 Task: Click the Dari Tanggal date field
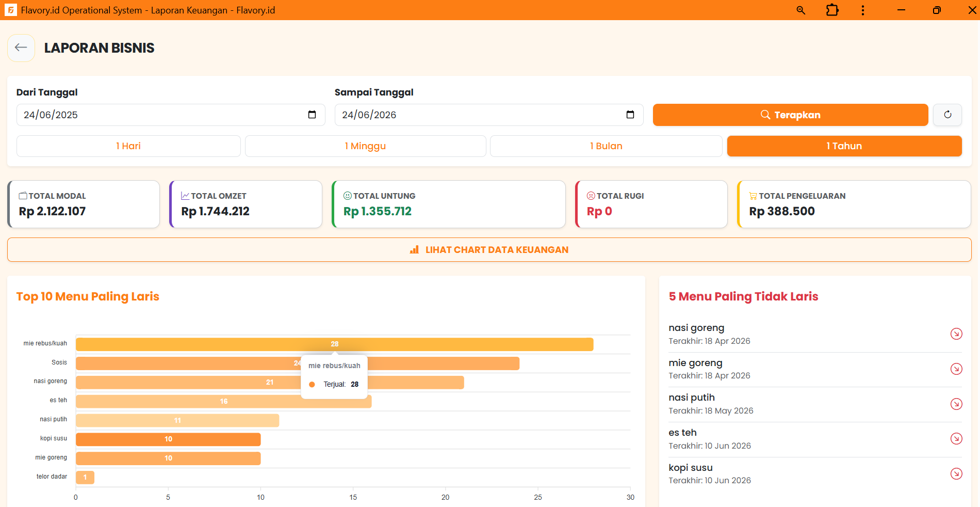click(x=171, y=115)
